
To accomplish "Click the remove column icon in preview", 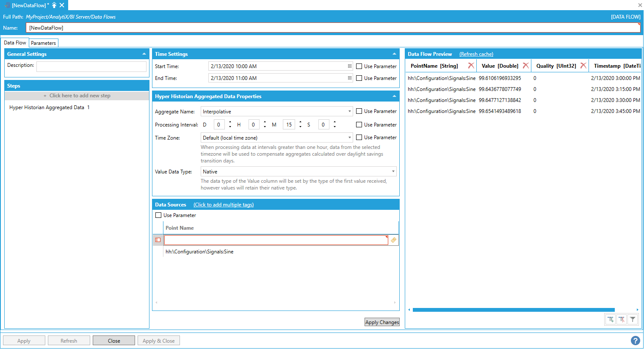I will coord(622,319).
